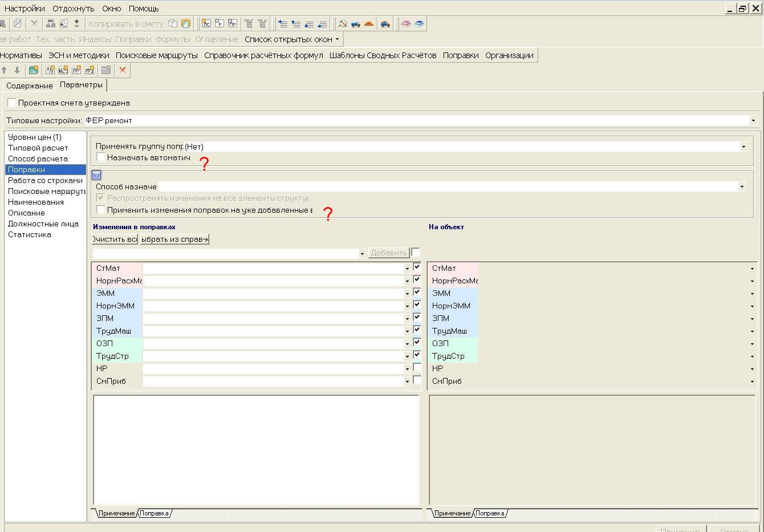The width and height of the screenshot is (764, 532).
Task: Click the paste clipboard icon
Action: coord(186,23)
